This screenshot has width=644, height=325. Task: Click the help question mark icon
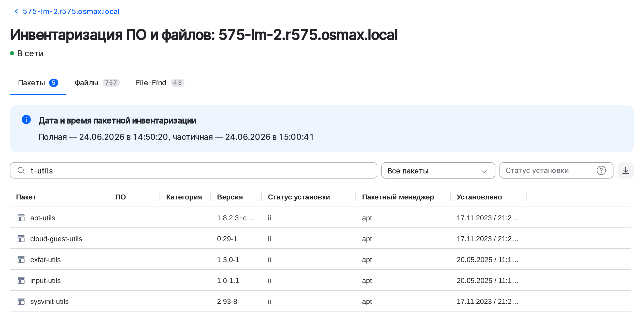pyautogui.click(x=601, y=170)
